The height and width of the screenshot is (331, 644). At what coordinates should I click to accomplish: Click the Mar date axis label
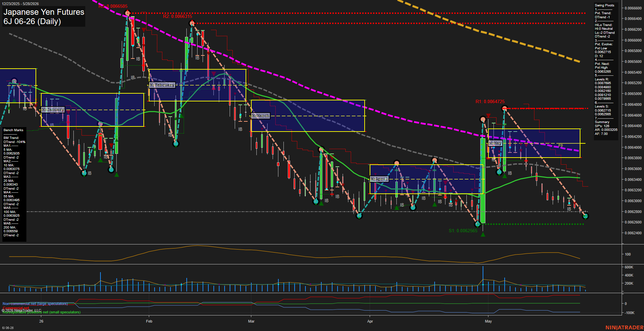[251, 321]
